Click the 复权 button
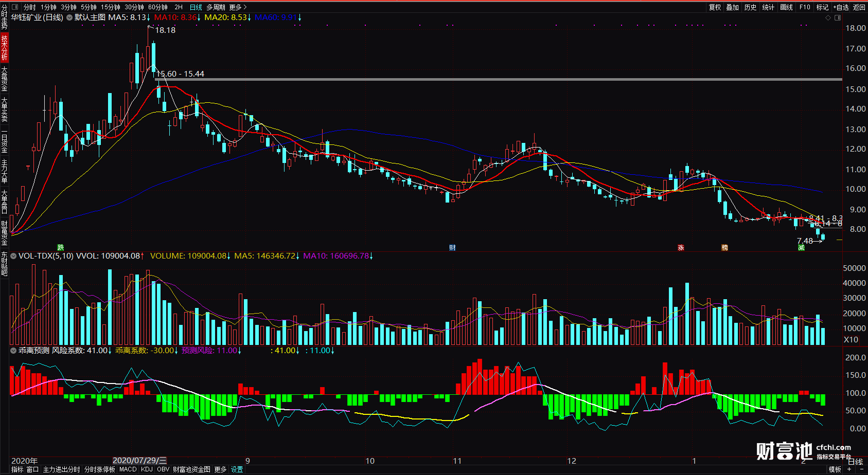 point(715,7)
